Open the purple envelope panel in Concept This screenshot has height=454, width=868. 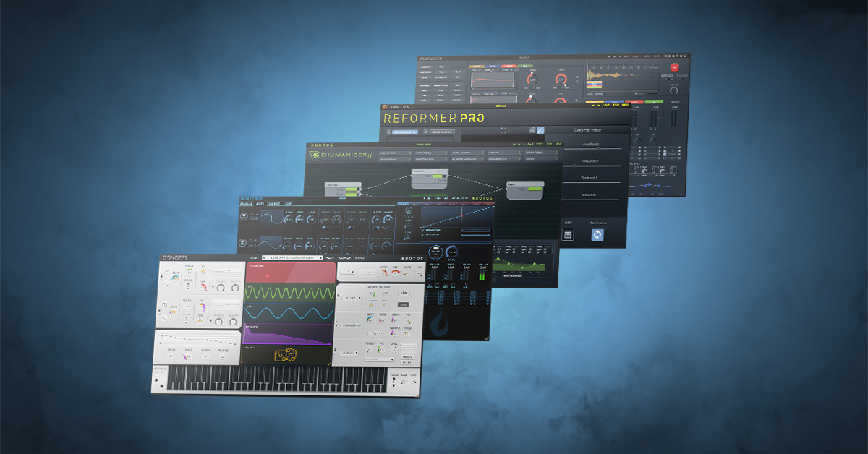pos(288,334)
